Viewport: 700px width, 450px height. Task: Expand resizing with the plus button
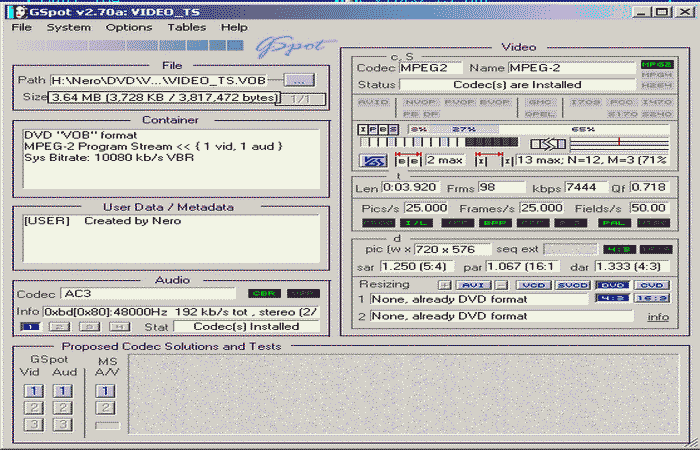click(446, 284)
